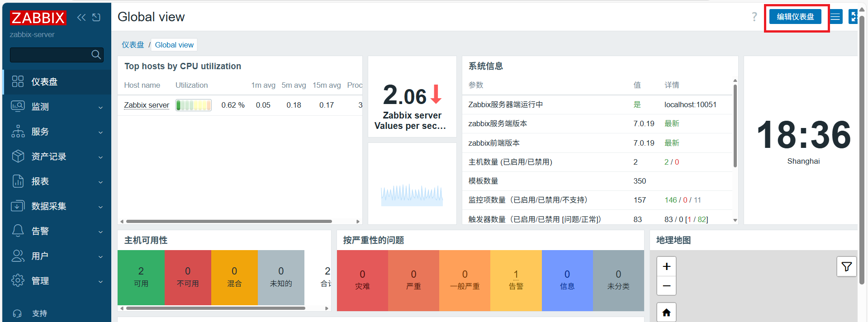The image size is (868, 322).
Task: Click the scroll-right arrow in Top hosts
Action: (358, 221)
